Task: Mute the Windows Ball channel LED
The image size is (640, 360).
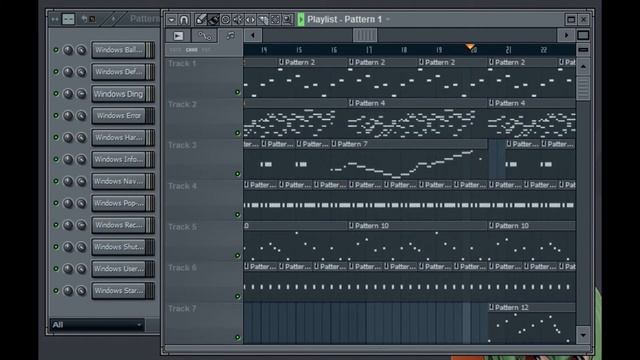Action: pyautogui.click(x=56, y=50)
